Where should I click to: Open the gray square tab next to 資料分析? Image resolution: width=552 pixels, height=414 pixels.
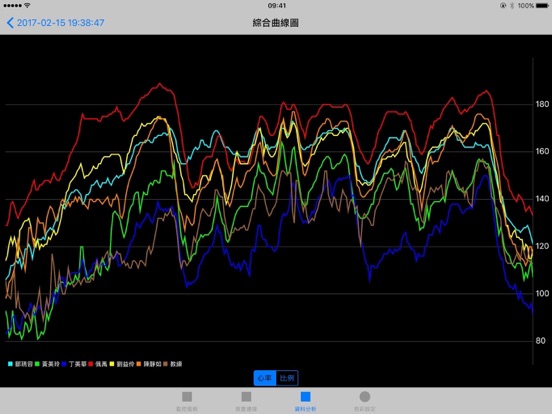[x=246, y=401]
